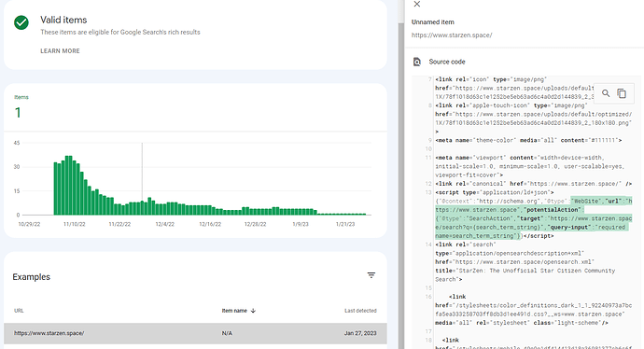The height and width of the screenshot is (349, 644).
Task: Click the Valid items heading
Action: [63, 20]
